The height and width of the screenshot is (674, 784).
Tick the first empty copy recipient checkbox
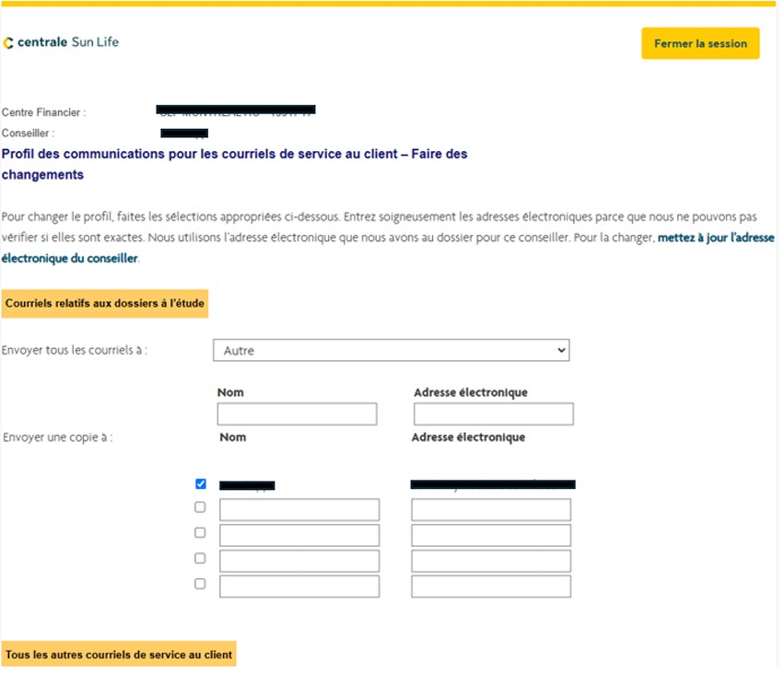coord(200,507)
